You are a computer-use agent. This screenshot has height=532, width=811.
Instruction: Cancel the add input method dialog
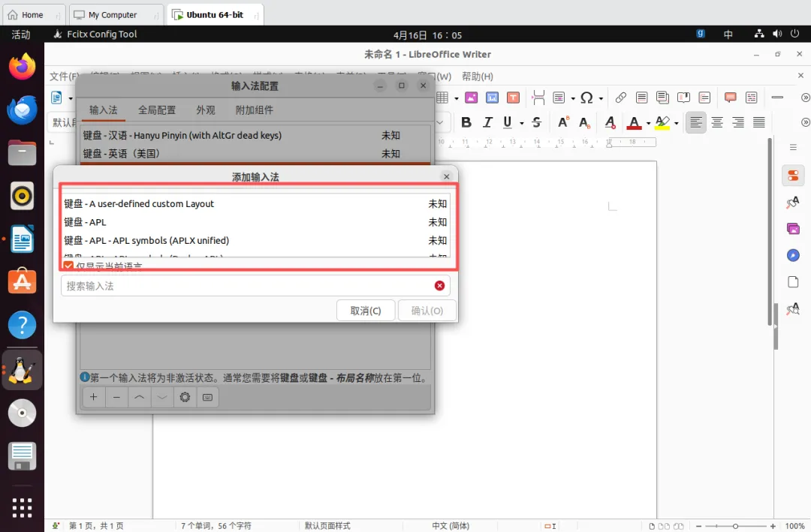(366, 311)
